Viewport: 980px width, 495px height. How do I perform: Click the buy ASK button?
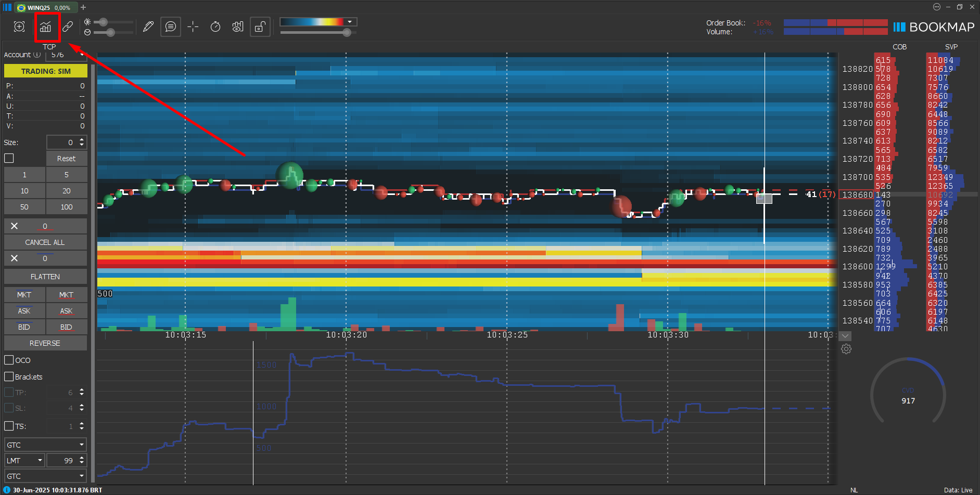tap(24, 311)
